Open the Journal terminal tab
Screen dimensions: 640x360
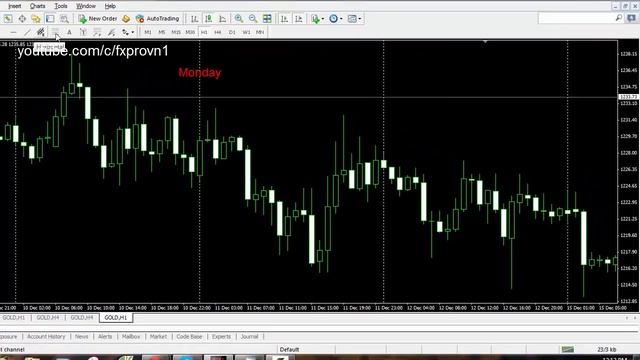point(249,337)
